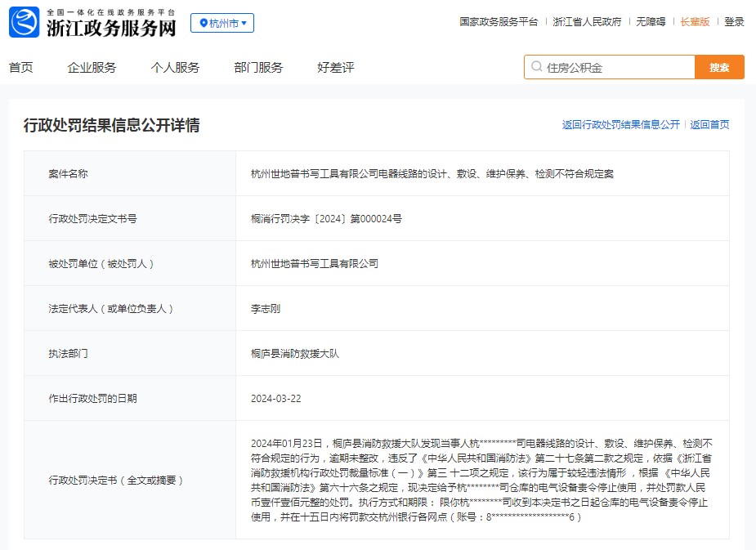
Task: Click the 执法部门 label
Action: (x=68, y=354)
